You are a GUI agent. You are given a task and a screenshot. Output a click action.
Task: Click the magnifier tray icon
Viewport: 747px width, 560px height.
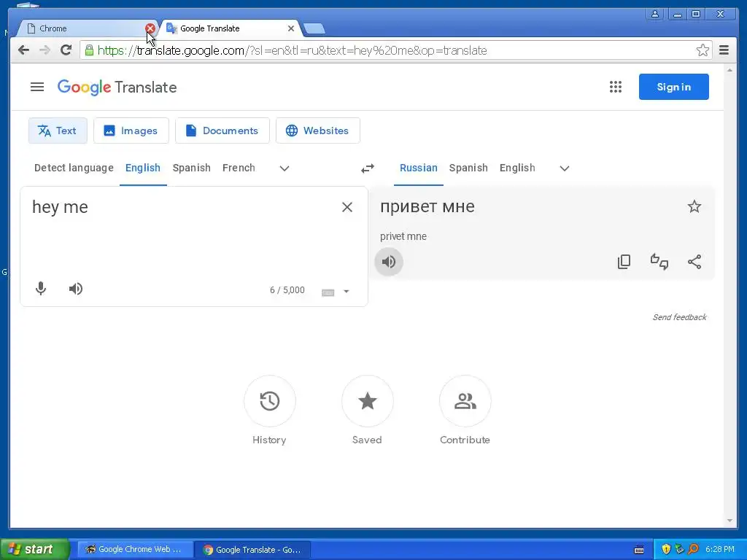(x=693, y=549)
